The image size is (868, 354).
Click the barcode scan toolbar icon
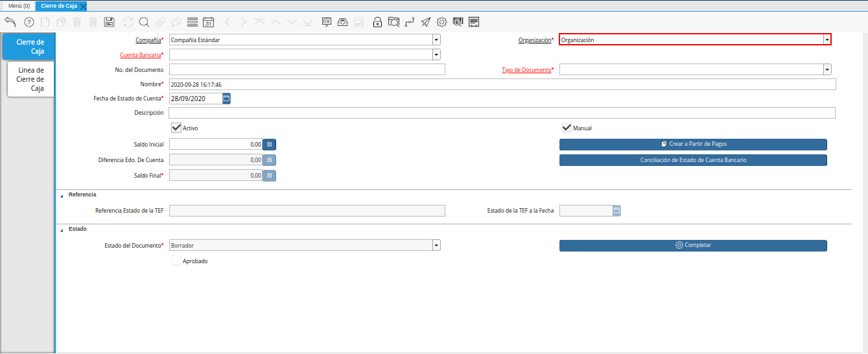[x=458, y=22]
